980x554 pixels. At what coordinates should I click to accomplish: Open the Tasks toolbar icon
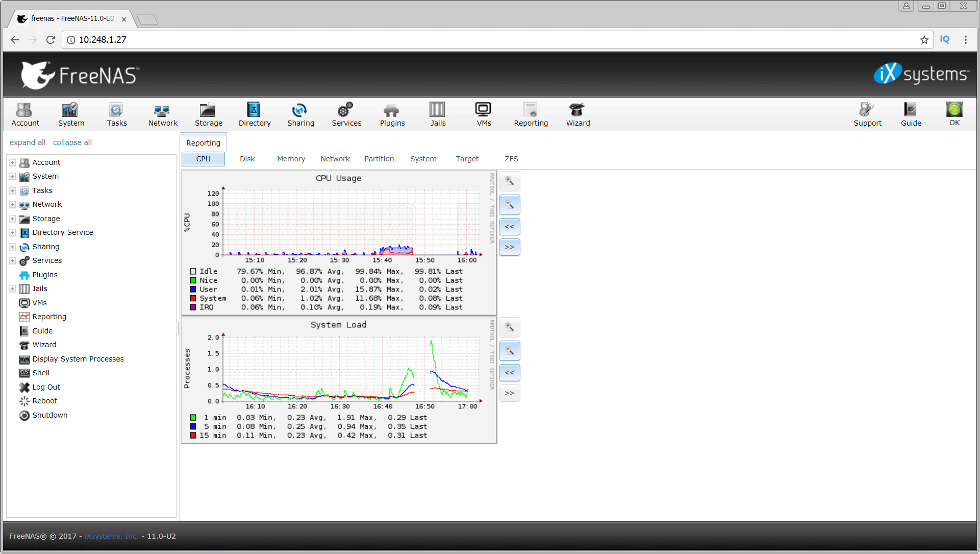tap(117, 114)
